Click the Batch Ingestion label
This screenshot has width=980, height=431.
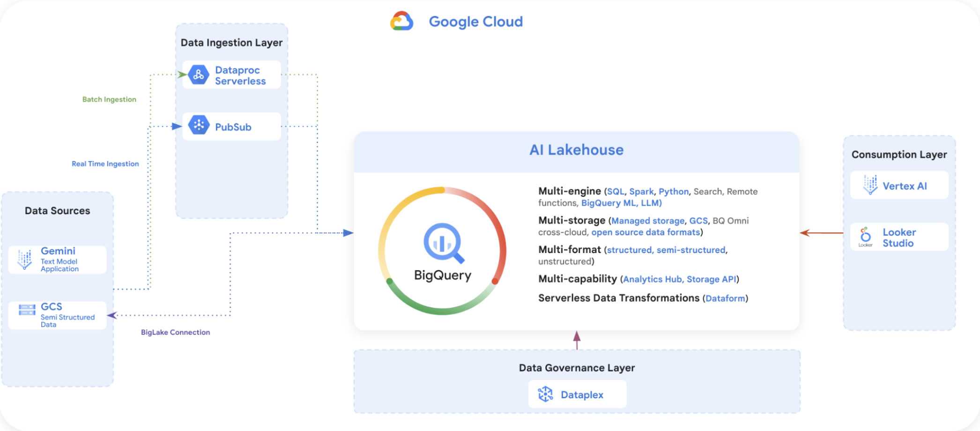point(109,99)
